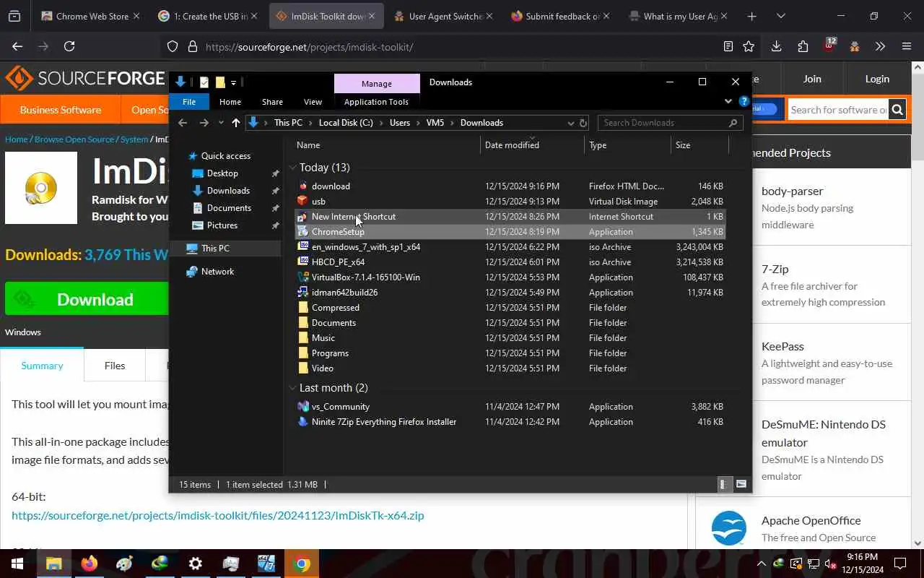924x578 pixels.
Task: Open Explorer View ribbon tab
Action: [313, 102]
